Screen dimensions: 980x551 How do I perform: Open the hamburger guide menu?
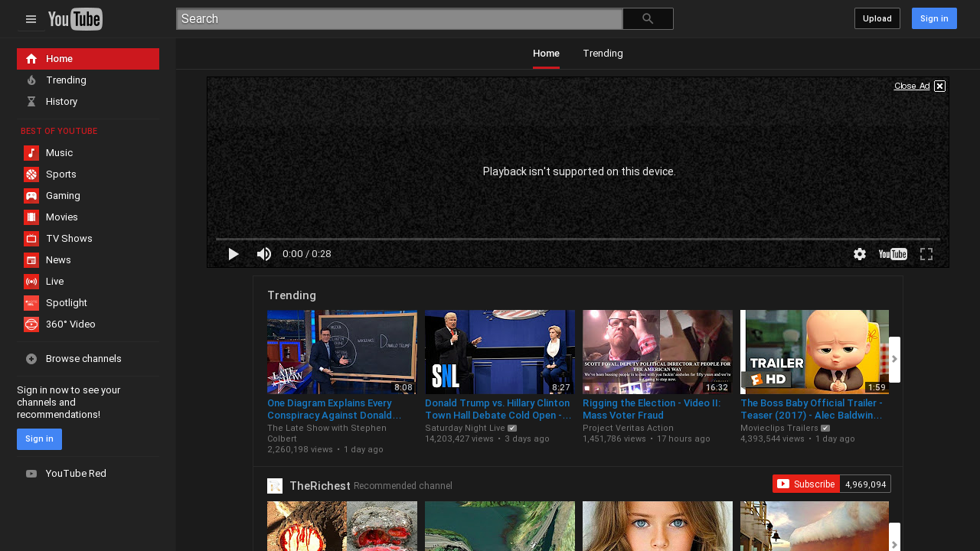(x=31, y=19)
